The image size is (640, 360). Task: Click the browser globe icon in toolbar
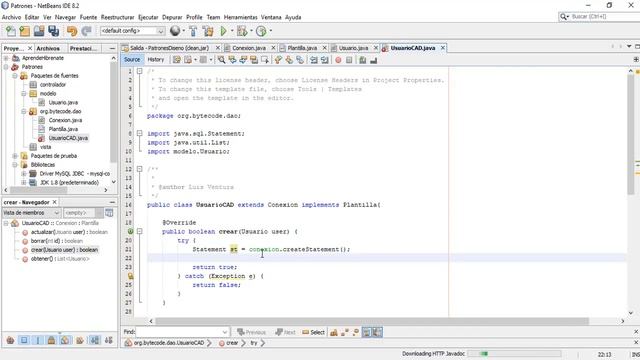click(175, 31)
